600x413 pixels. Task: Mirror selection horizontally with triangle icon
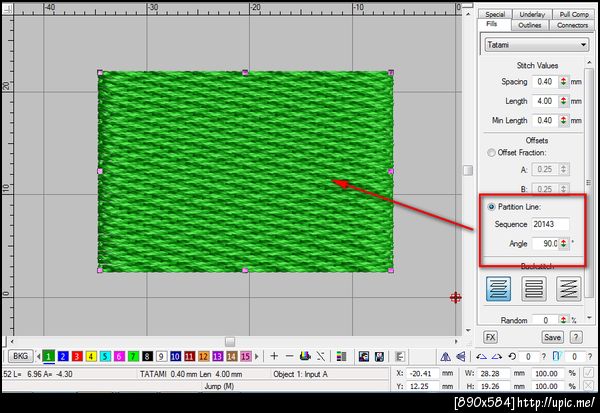(445, 357)
